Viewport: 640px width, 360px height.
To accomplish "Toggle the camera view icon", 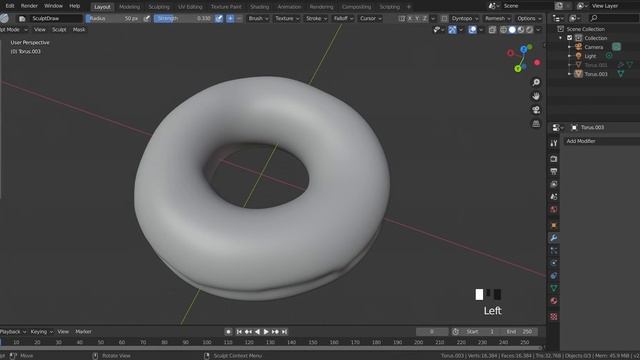I will (536, 110).
